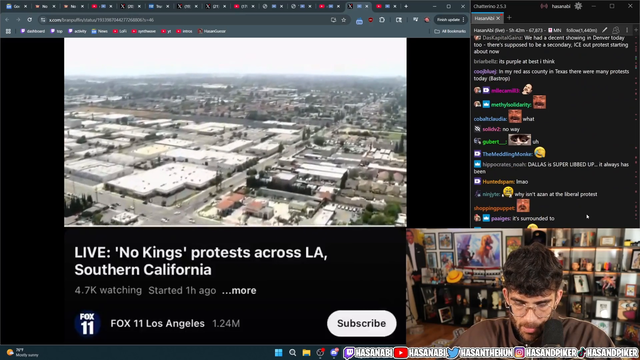
Task: Open the activity bookmark
Action: click(x=77, y=31)
